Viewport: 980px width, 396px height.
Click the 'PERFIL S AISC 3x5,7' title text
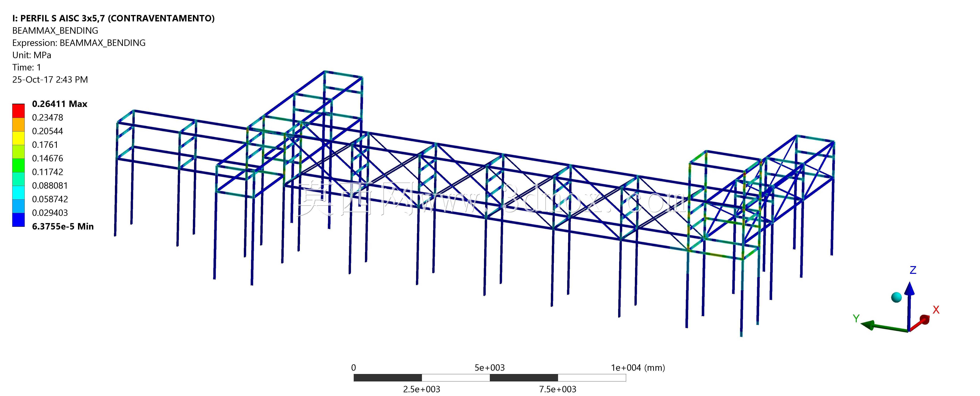(62, 18)
